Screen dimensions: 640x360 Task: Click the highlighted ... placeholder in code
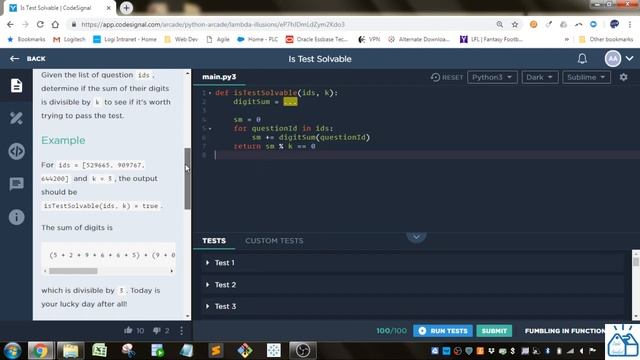click(290, 102)
